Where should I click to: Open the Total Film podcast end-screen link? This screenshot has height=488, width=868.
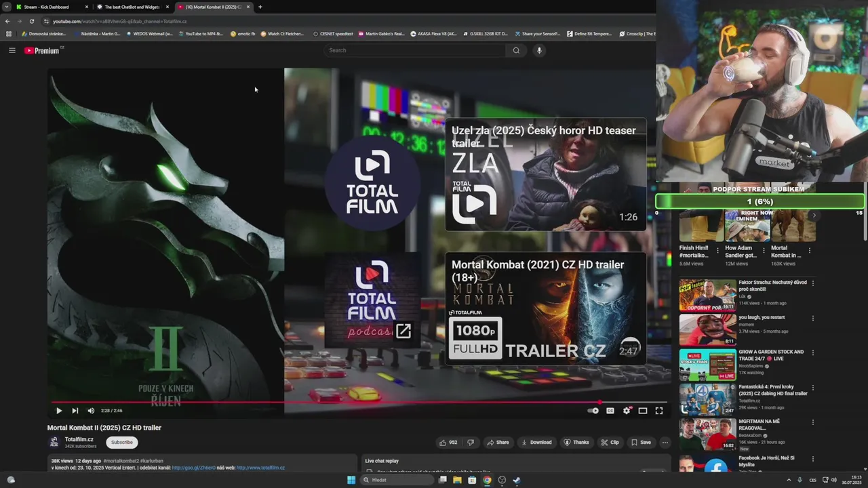(372, 300)
